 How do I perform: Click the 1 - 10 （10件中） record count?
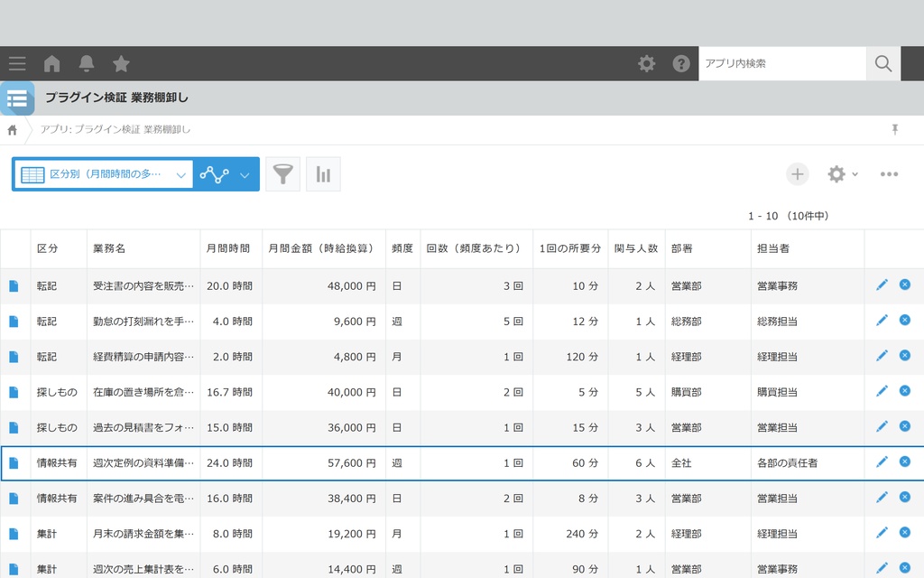tap(789, 216)
